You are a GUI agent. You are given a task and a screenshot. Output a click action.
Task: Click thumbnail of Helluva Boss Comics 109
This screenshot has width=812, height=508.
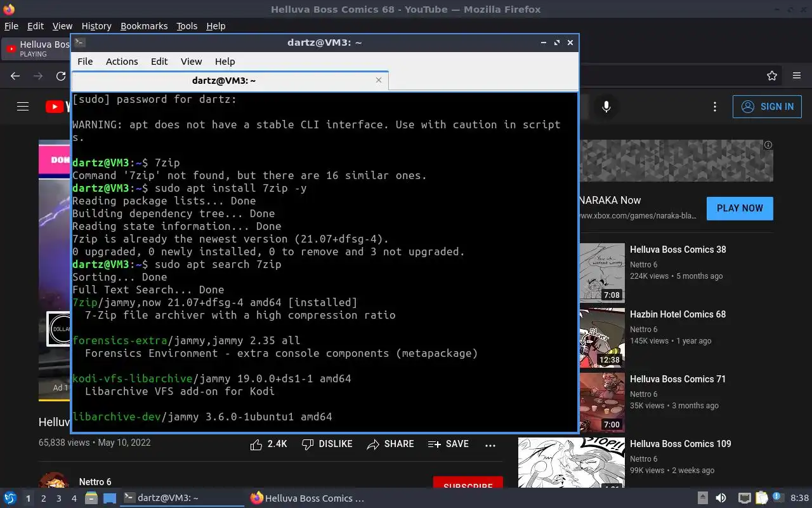(x=571, y=462)
